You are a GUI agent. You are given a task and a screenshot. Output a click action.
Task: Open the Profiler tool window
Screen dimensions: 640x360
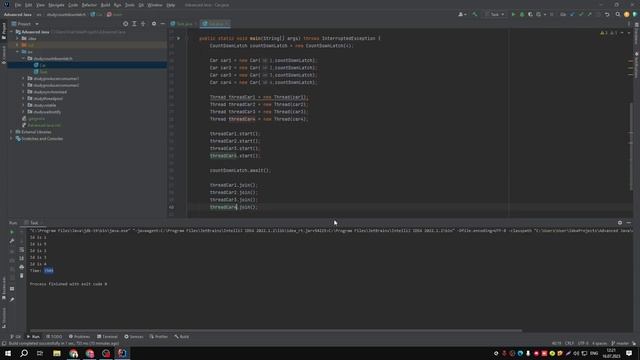(x=159, y=337)
